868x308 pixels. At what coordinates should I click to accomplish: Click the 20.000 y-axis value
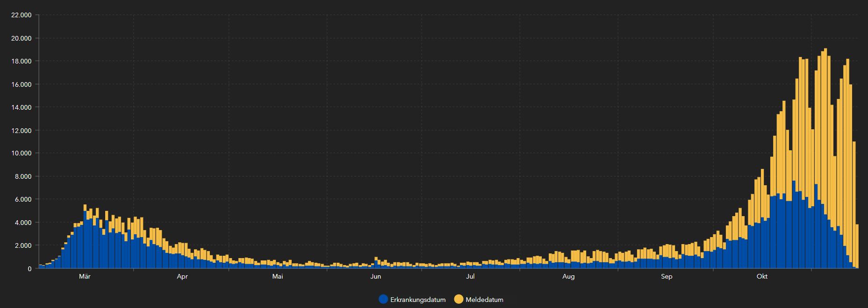21,38
